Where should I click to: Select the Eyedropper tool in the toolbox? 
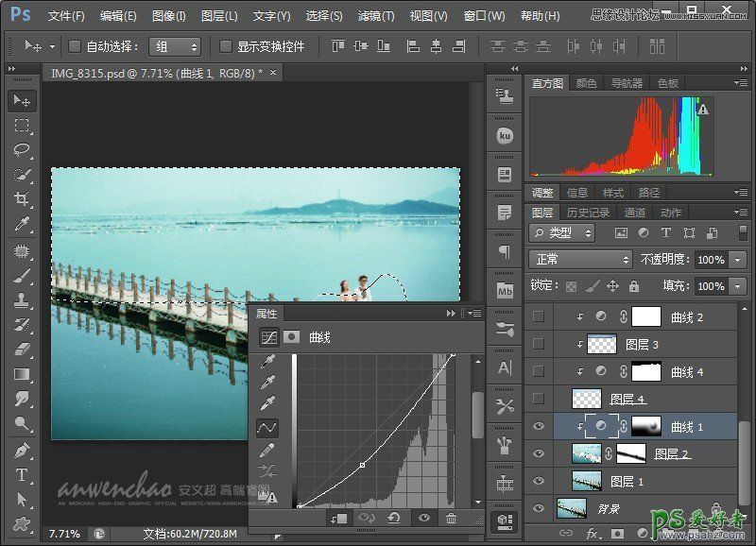coord(23,225)
